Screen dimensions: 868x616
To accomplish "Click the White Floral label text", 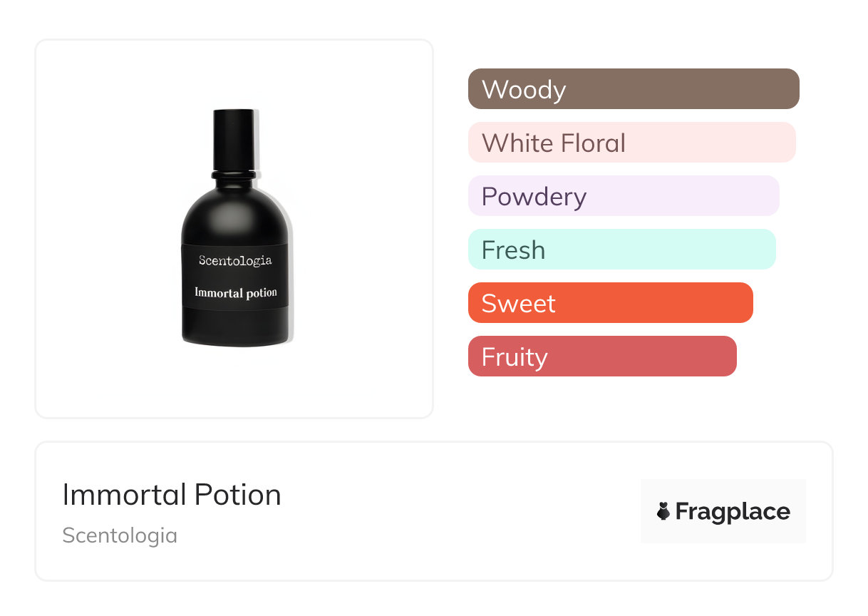I will pyautogui.click(x=554, y=143).
